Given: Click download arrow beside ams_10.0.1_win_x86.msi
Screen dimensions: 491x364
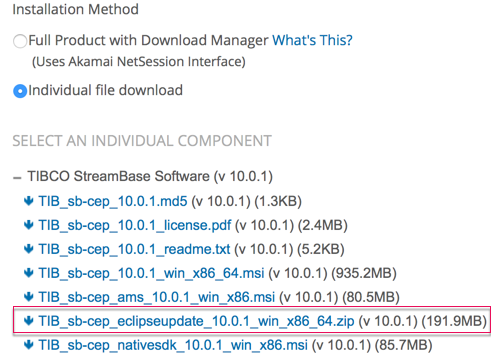Looking at the screenshot, I should pyautogui.click(x=29, y=297).
